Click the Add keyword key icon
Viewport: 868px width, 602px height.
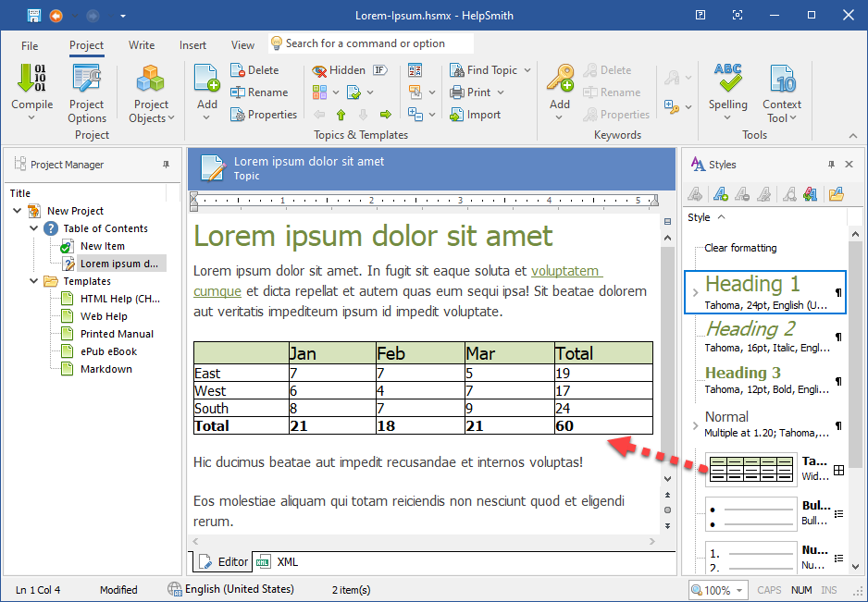pos(560,78)
